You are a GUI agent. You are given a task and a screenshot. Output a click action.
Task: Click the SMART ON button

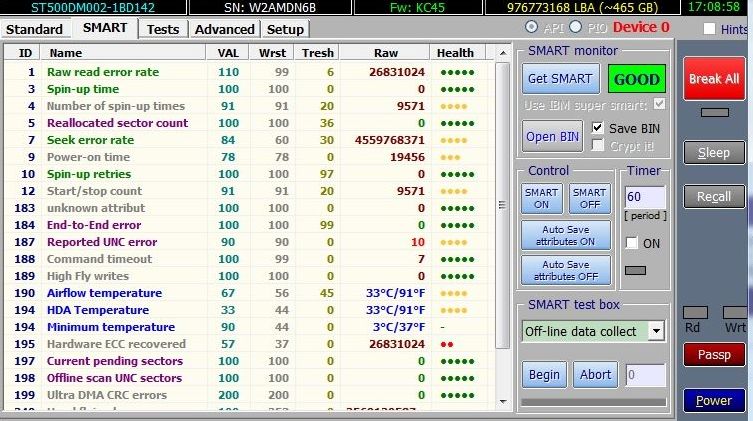pyautogui.click(x=542, y=198)
